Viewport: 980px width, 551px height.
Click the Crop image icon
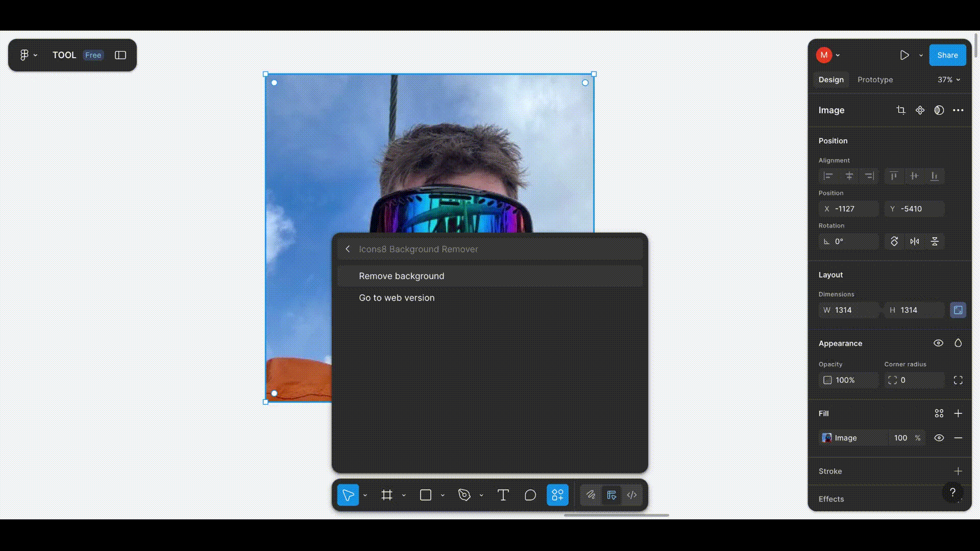tap(900, 110)
